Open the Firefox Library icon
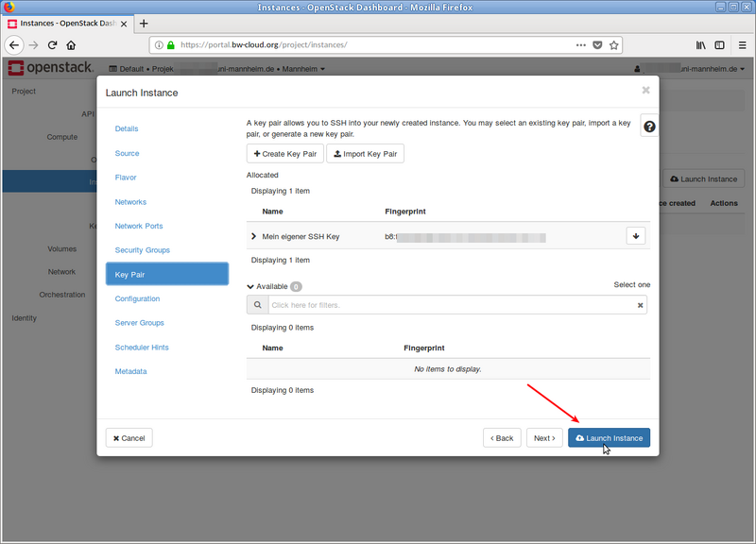This screenshot has height=544, width=756. (700, 44)
